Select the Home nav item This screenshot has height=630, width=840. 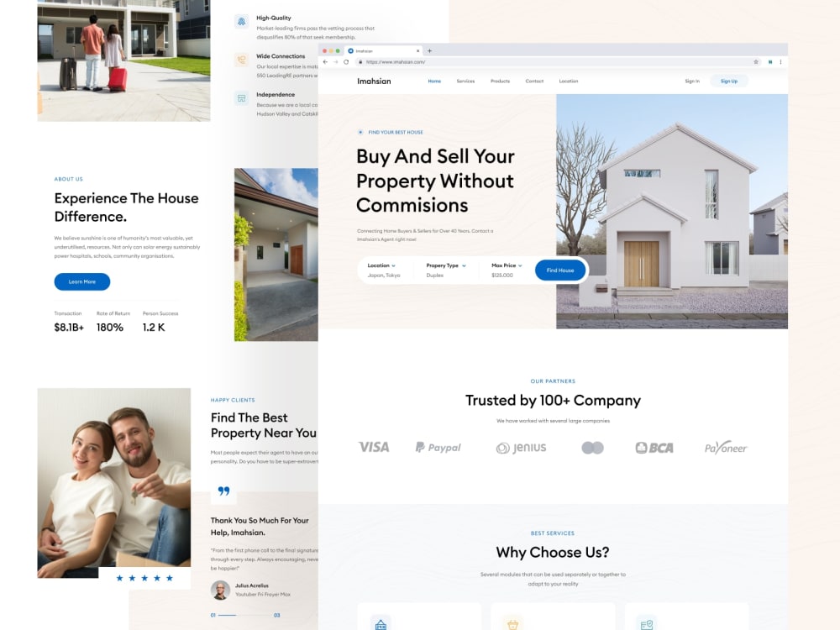pyautogui.click(x=434, y=81)
